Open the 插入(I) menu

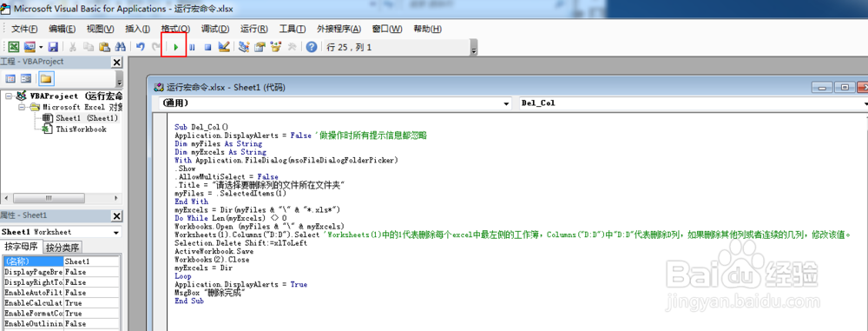[x=138, y=29]
